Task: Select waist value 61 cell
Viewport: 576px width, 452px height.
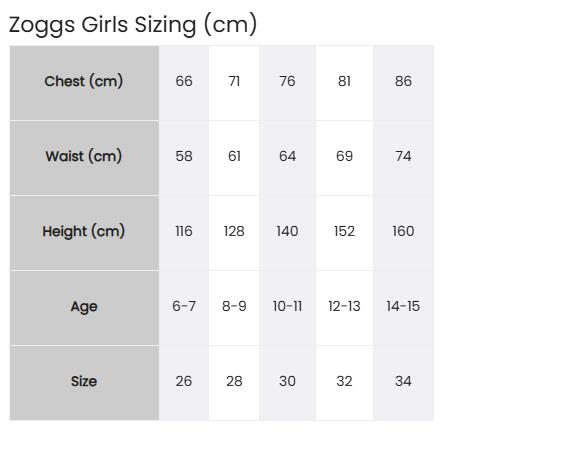Action: 234,158
